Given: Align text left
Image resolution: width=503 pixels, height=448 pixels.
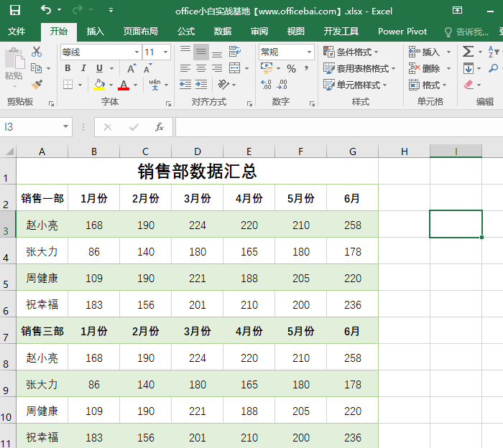Looking at the screenshot, I should (185, 68).
